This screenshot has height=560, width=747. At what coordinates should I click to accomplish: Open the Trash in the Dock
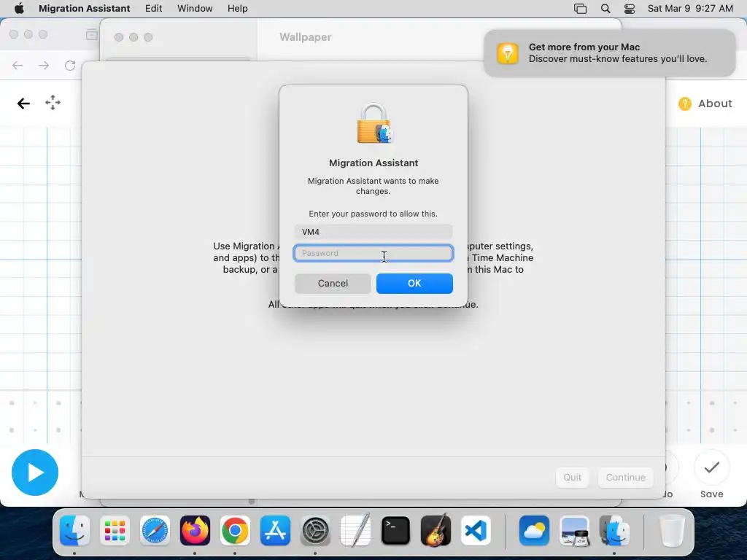pos(672,531)
